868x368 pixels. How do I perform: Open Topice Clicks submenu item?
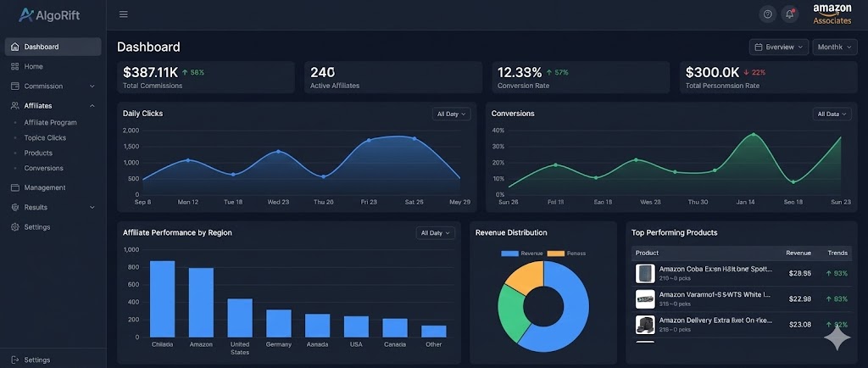45,138
